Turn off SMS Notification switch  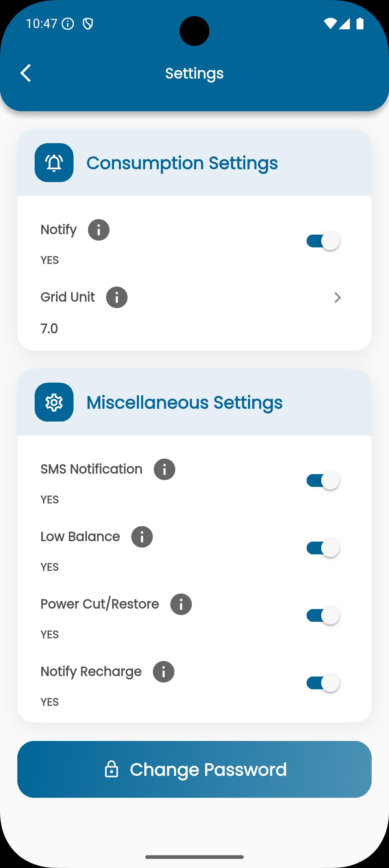tap(322, 480)
